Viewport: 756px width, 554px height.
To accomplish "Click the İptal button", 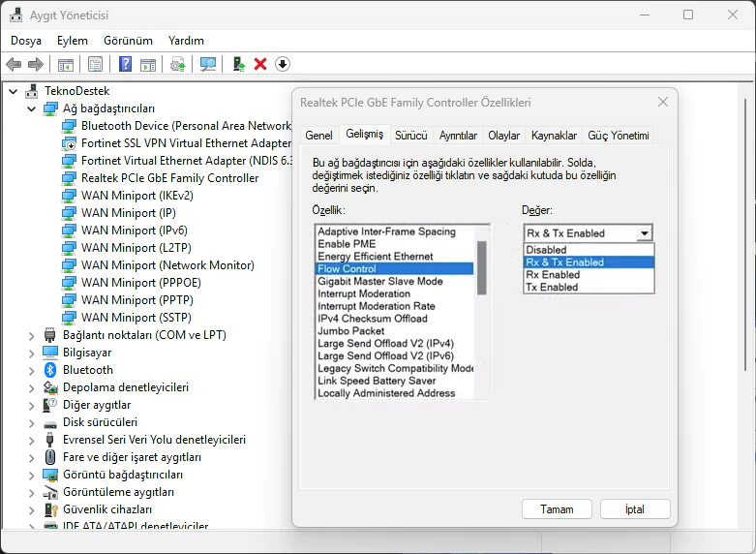I will pyautogui.click(x=635, y=509).
